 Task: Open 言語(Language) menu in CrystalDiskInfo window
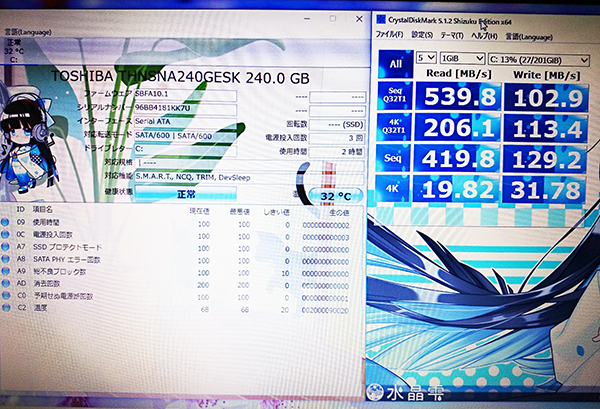click(28, 32)
